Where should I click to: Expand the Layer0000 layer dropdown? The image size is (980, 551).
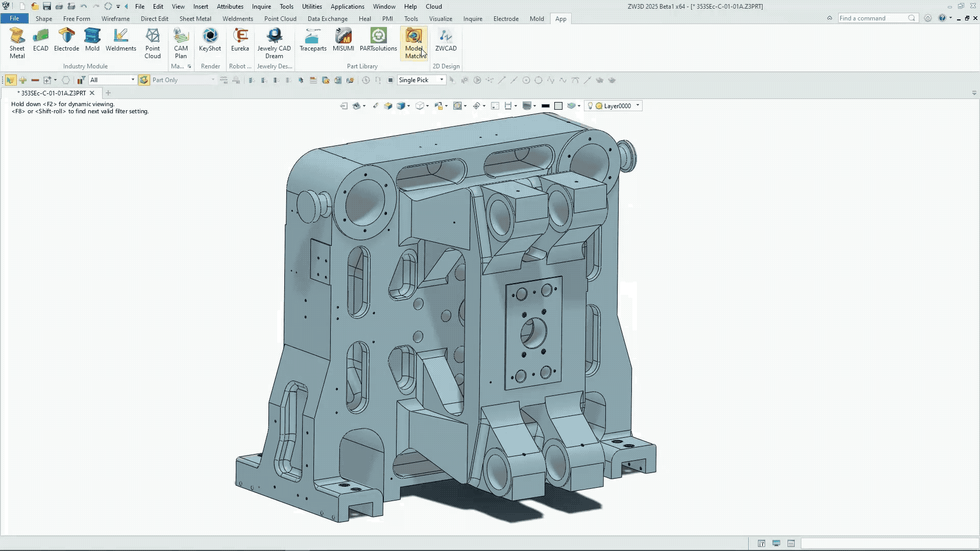click(638, 106)
